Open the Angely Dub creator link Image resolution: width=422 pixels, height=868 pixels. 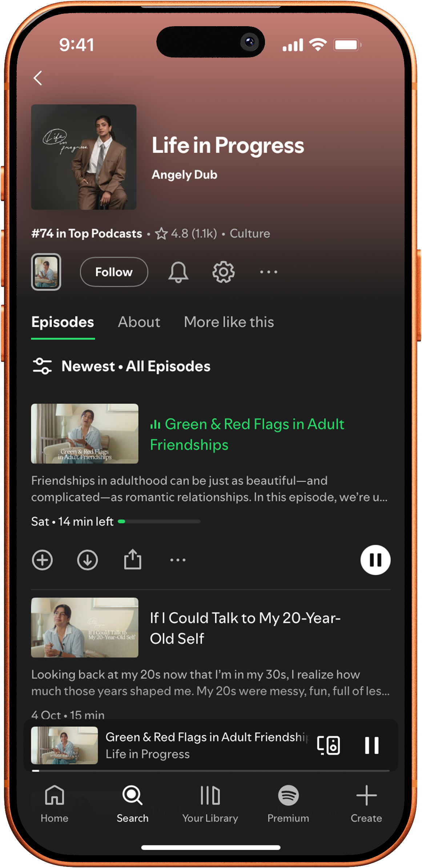click(x=184, y=175)
